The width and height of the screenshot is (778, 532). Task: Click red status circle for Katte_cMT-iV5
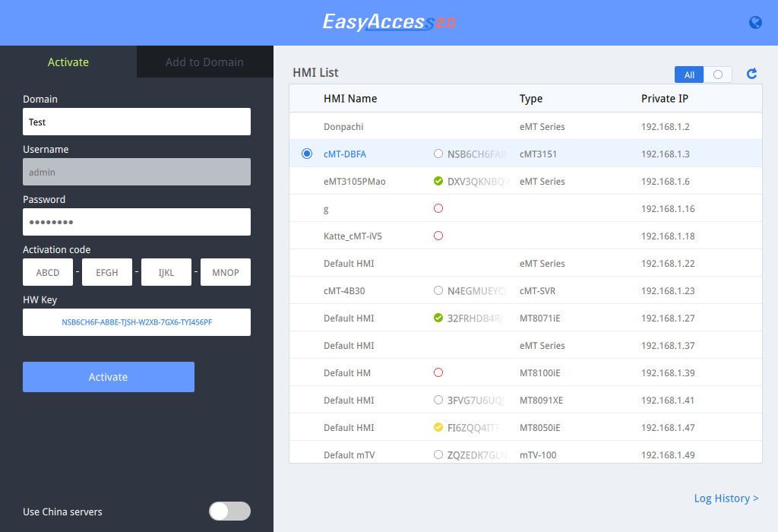pos(438,236)
